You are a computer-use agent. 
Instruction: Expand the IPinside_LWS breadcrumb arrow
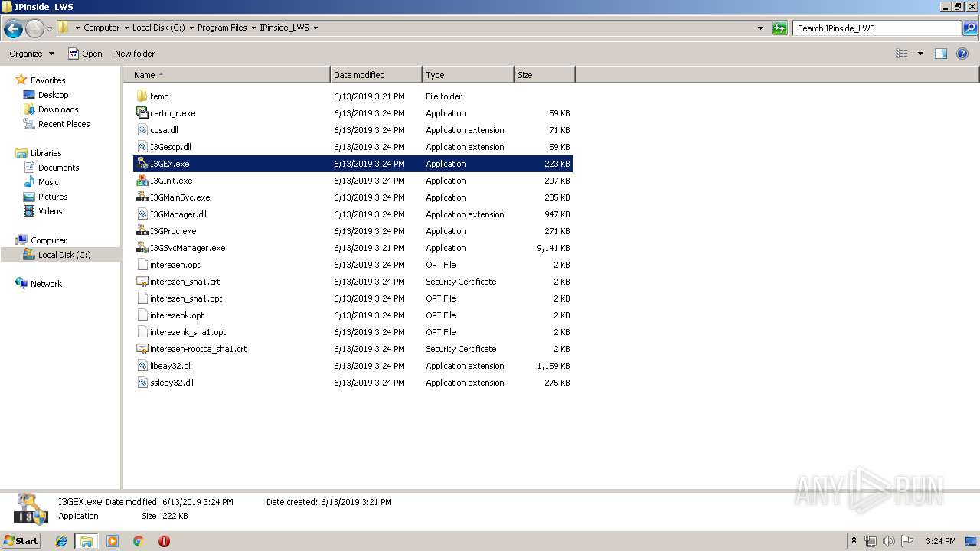pyautogui.click(x=315, y=28)
